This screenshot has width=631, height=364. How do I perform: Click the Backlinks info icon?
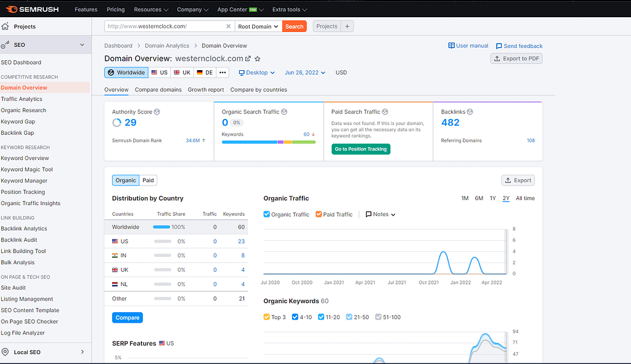point(470,112)
